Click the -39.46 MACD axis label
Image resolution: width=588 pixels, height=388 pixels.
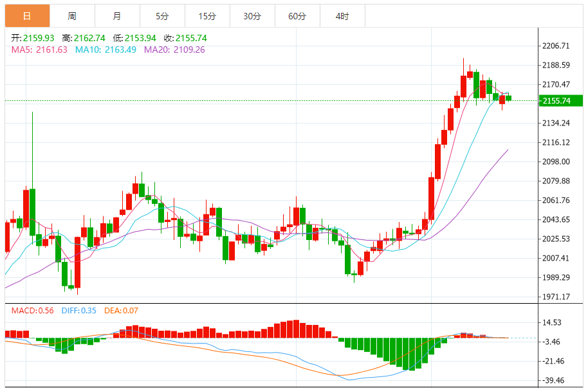pos(553,380)
